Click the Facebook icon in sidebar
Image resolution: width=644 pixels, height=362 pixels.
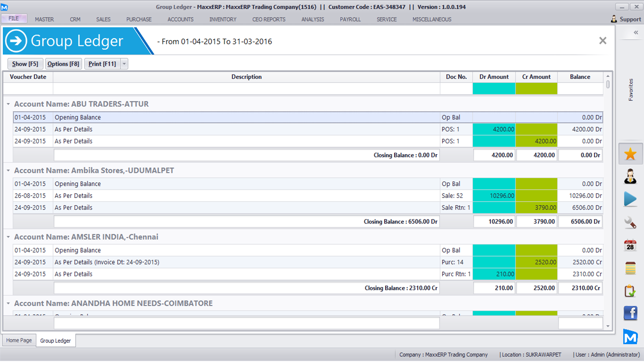pyautogui.click(x=630, y=313)
